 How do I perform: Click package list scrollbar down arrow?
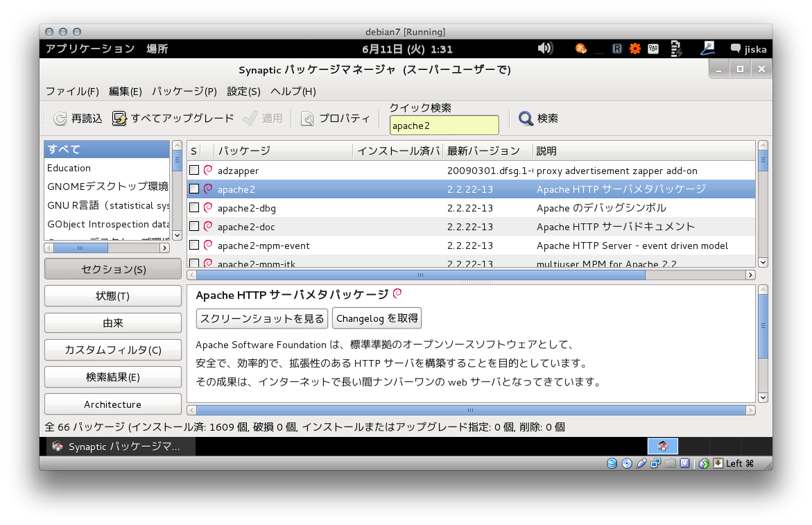(763, 262)
